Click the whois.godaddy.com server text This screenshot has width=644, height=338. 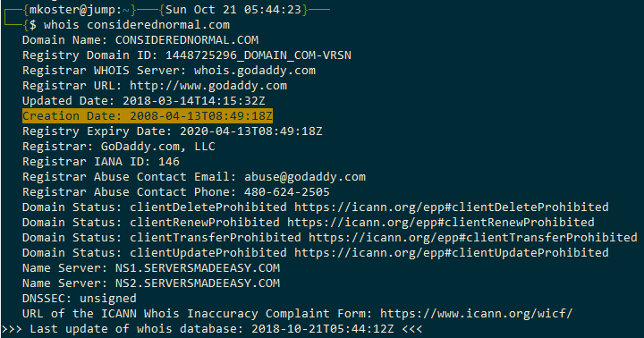coord(255,71)
